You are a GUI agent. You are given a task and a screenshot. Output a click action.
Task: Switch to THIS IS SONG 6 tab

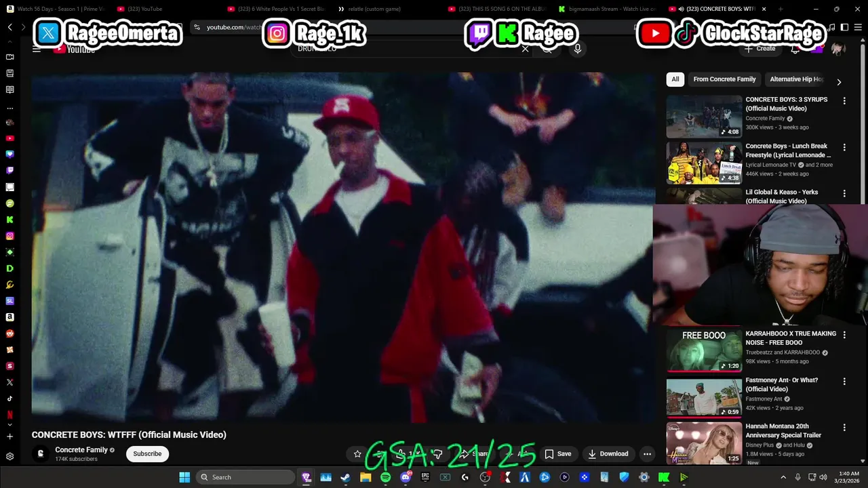click(496, 9)
